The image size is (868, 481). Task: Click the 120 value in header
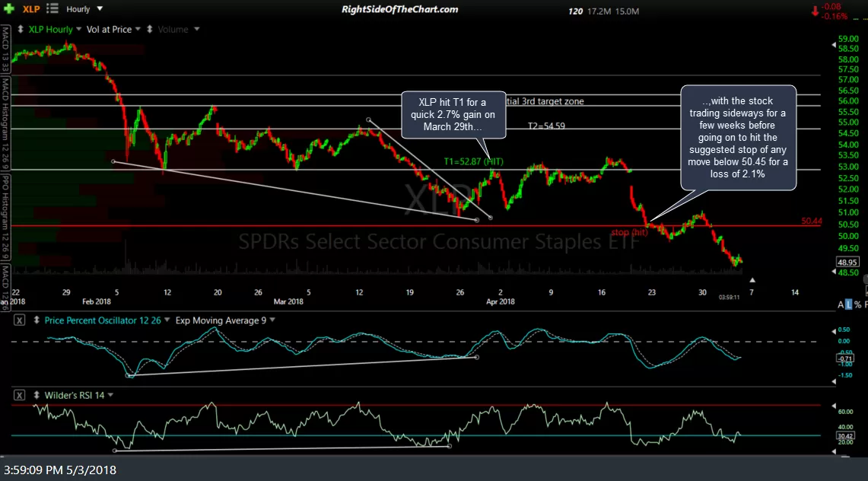pyautogui.click(x=575, y=11)
